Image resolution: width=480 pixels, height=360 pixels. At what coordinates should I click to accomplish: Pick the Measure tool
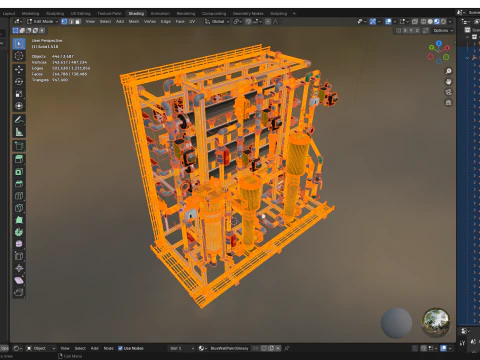pos(19,132)
